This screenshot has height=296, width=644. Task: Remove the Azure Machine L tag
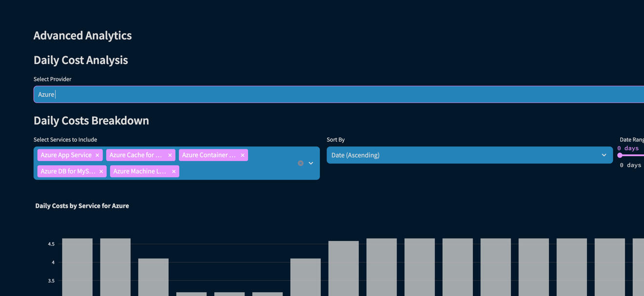tap(174, 171)
